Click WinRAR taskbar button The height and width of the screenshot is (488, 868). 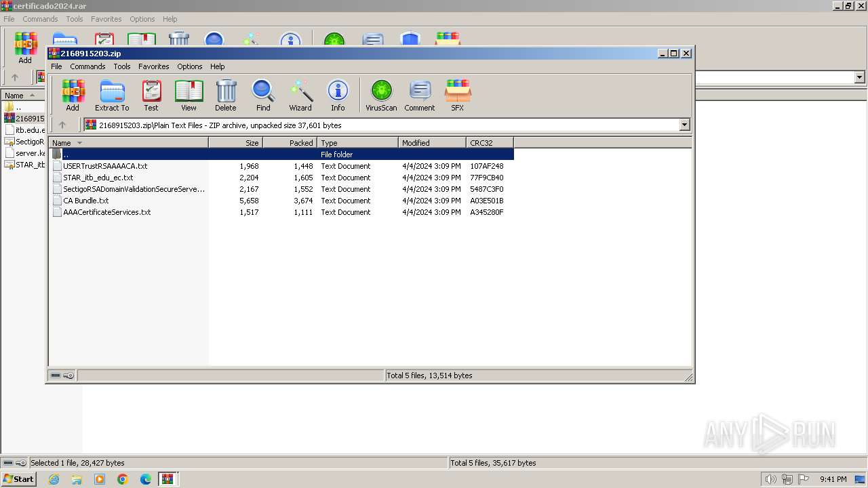tap(167, 479)
